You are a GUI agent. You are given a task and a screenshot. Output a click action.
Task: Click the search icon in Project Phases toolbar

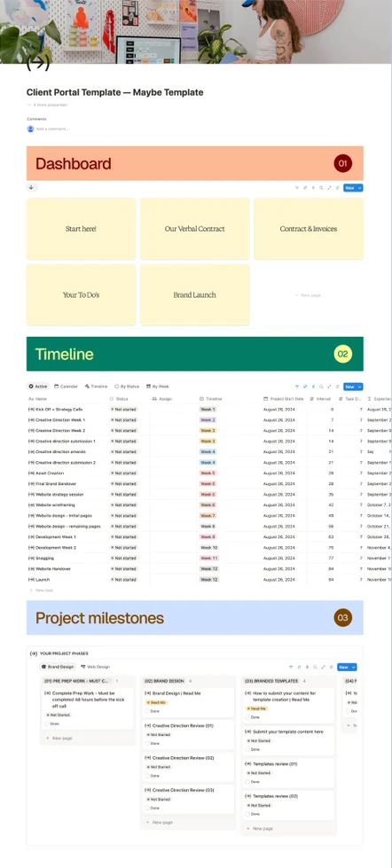(315, 667)
